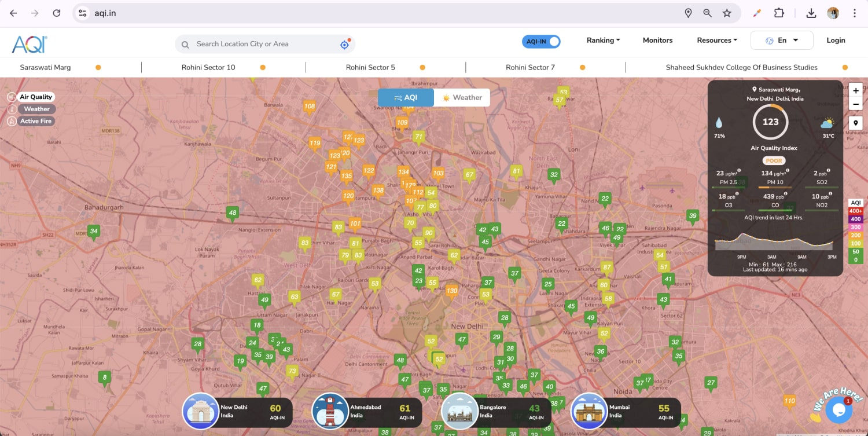868x436 pixels.
Task: Open site information icon in address bar
Action: point(83,13)
